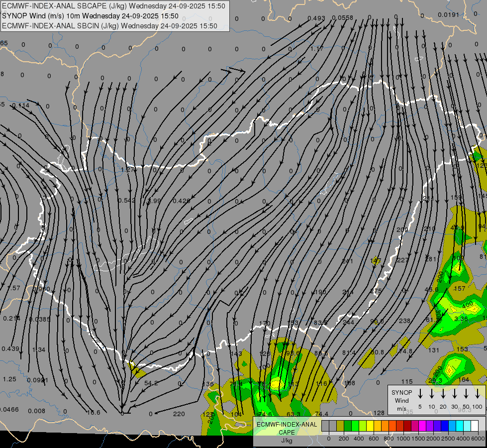487x448 pixels.
Task: Click the map value 275
Action: click(x=376, y=291)
